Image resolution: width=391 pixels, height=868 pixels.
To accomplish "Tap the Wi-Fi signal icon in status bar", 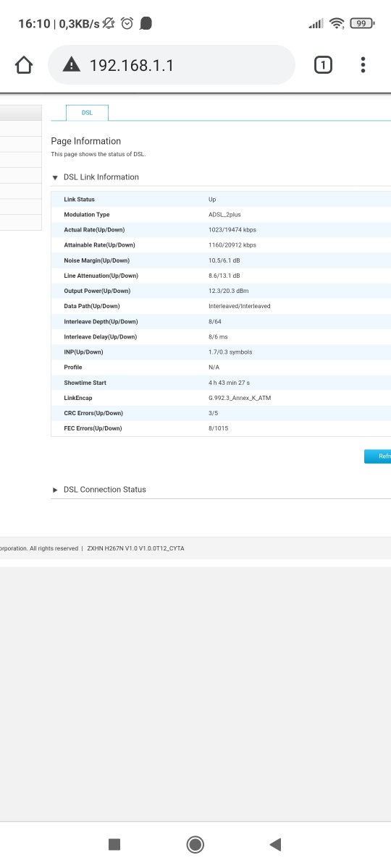I will tap(336, 24).
